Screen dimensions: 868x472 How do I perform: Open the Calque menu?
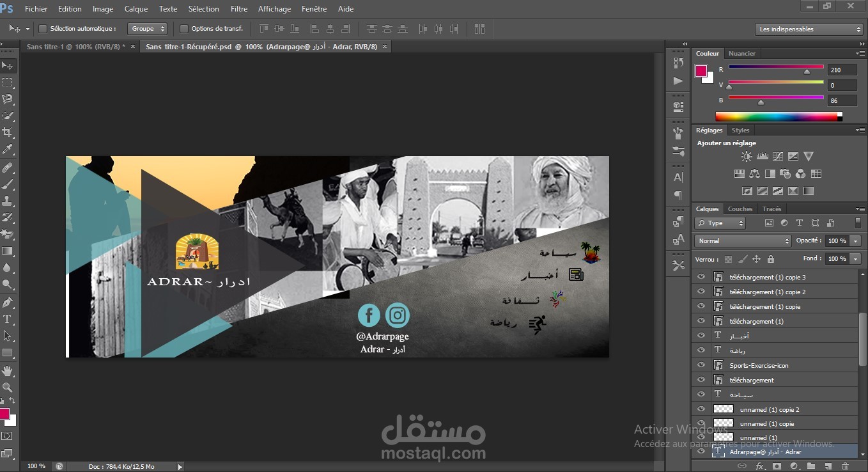coord(136,9)
